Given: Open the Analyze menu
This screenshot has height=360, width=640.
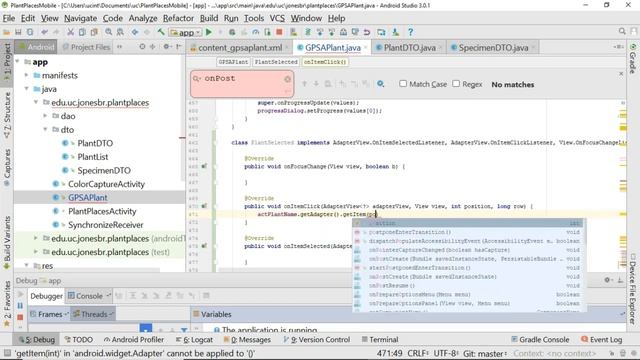Looking at the screenshot, I should click(143, 18).
